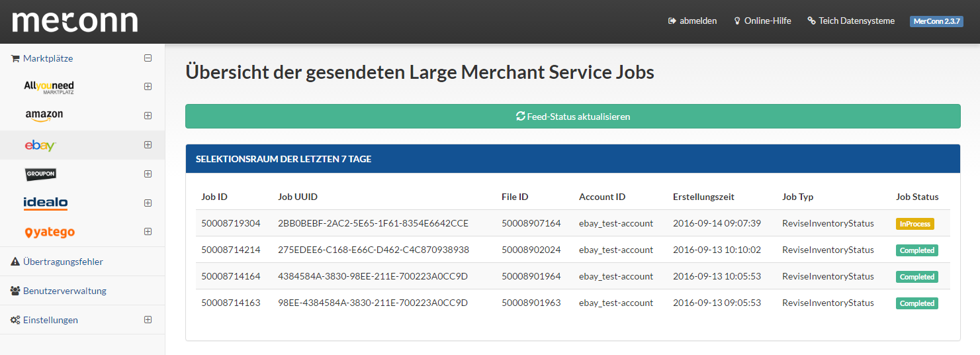Collapse the Marktplätze section
Image resolution: width=980 pixels, height=355 pixels.
pyautogui.click(x=148, y=58)
